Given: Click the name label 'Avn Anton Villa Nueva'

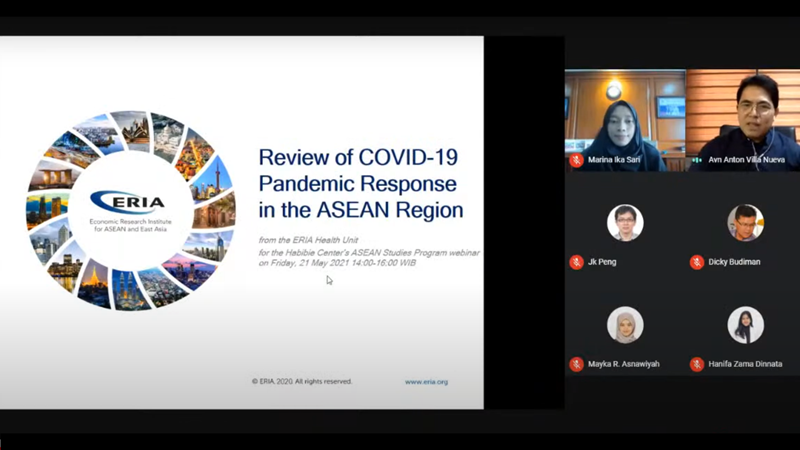Looking at the screenshot, I should (x=746, y=160).
